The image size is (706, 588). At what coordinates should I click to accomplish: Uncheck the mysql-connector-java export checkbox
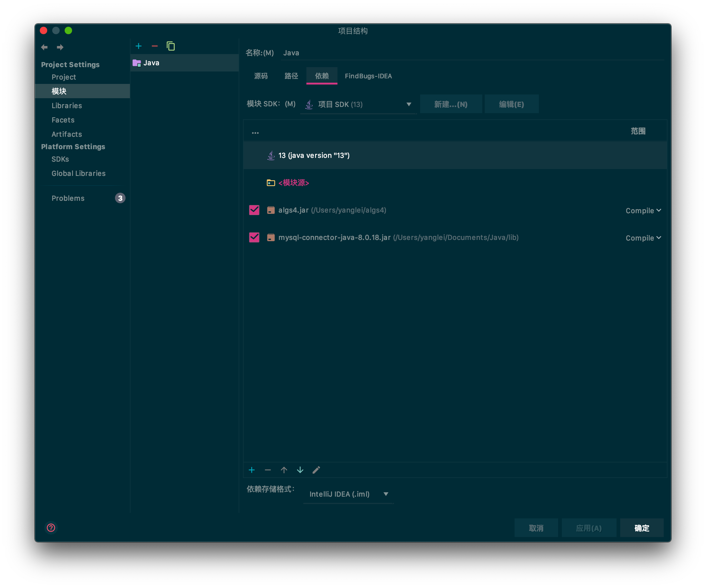[x=254, y=237]
